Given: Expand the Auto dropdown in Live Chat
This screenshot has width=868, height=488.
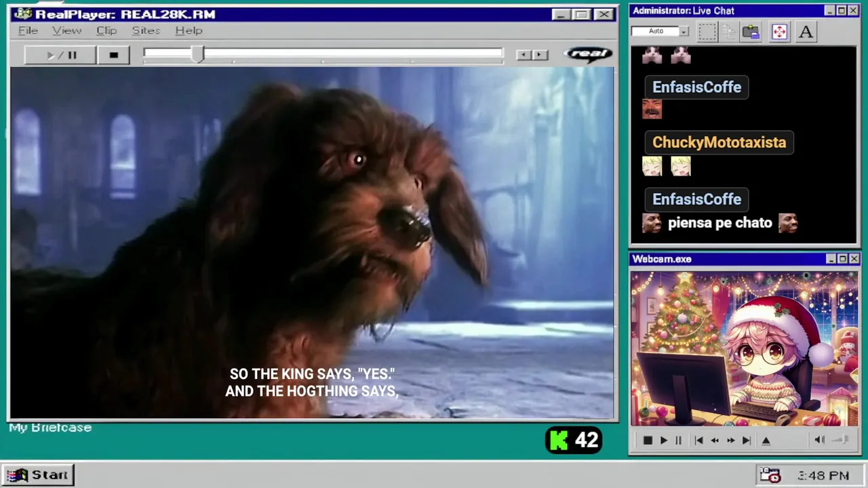Looking at the screenshot, I should coord(684,31).
